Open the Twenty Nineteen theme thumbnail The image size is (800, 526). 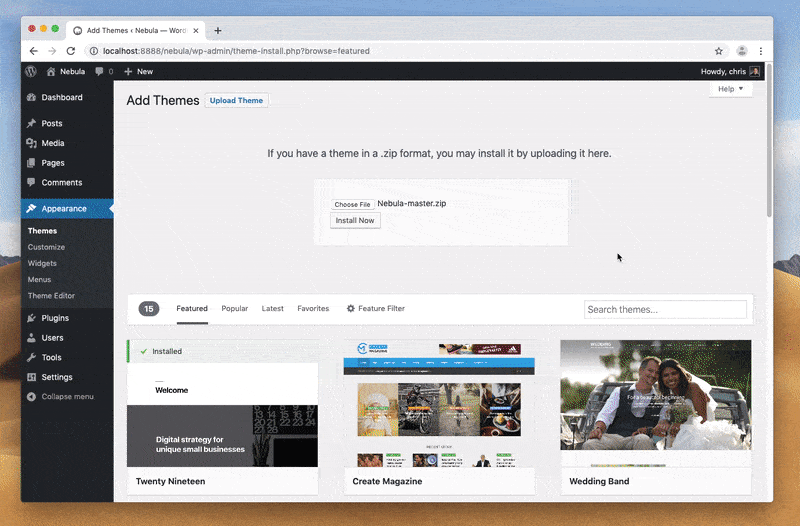(222, 415)
